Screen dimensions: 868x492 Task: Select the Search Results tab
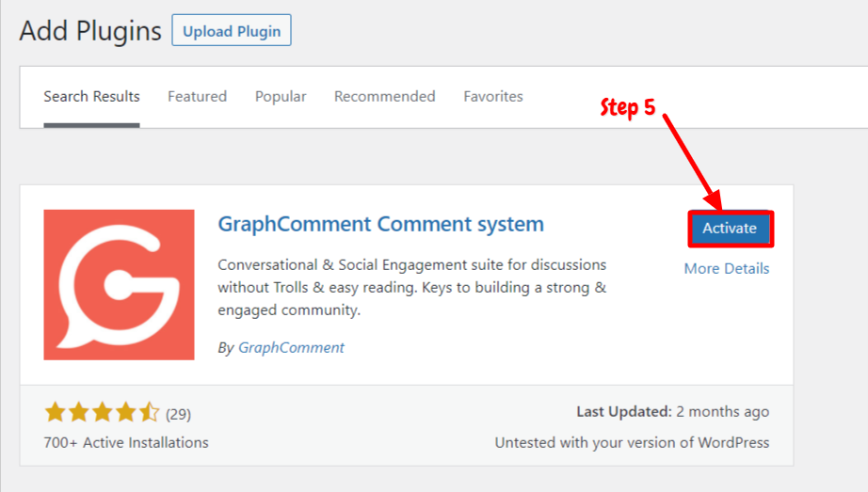[x=92, y=96]
